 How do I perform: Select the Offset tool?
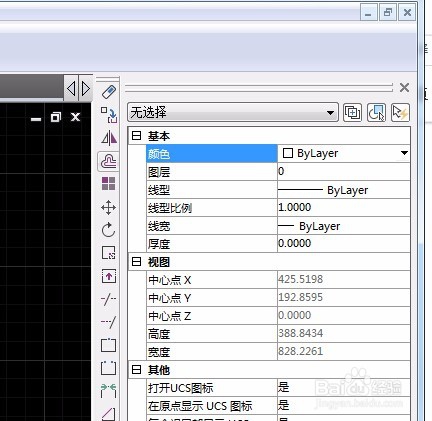109,161
